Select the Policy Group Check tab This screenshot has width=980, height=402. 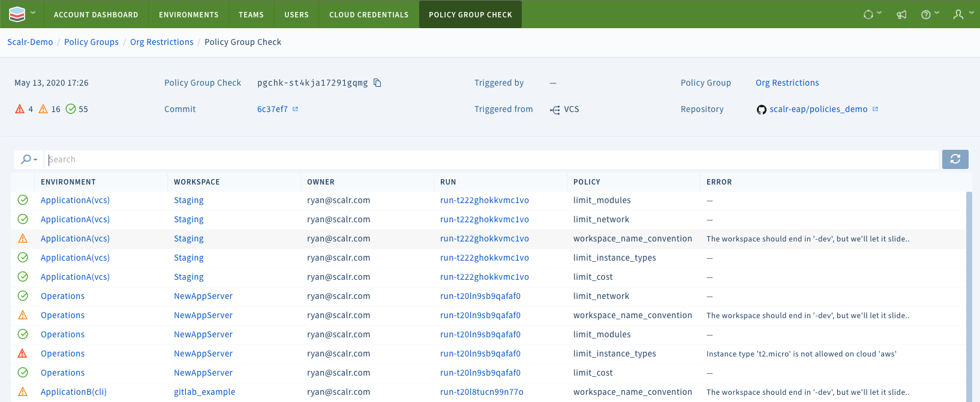pos(470,14)
